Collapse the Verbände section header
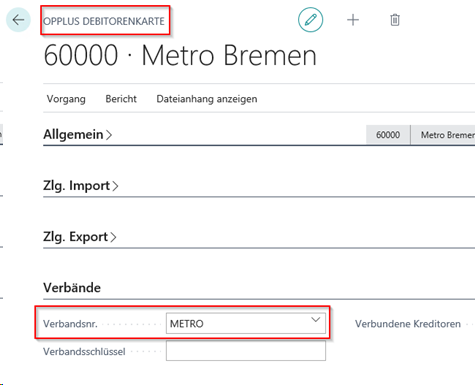 (x=72, y=288)
